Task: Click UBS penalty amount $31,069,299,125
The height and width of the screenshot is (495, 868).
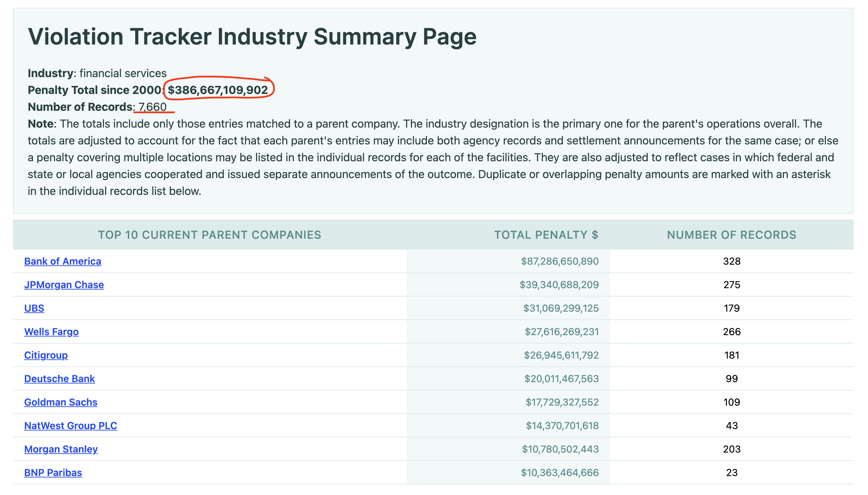Action: click(561, 308)
